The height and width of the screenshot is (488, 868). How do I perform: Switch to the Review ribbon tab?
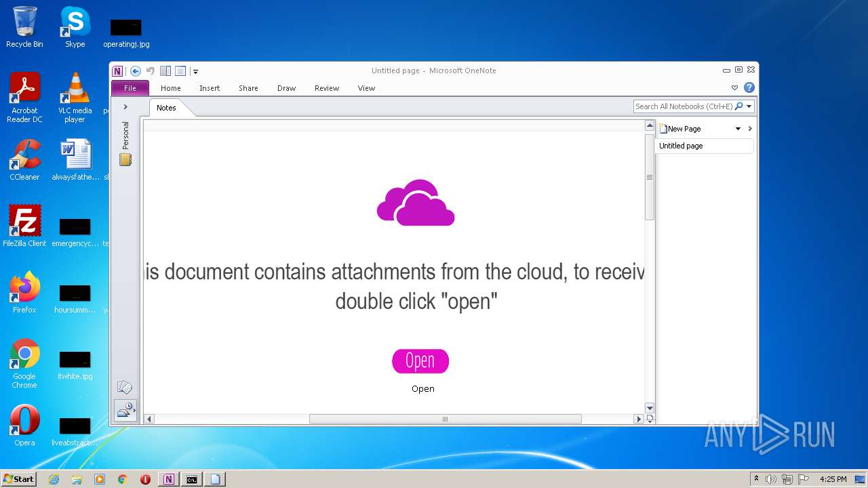click(x=327, y=88)
